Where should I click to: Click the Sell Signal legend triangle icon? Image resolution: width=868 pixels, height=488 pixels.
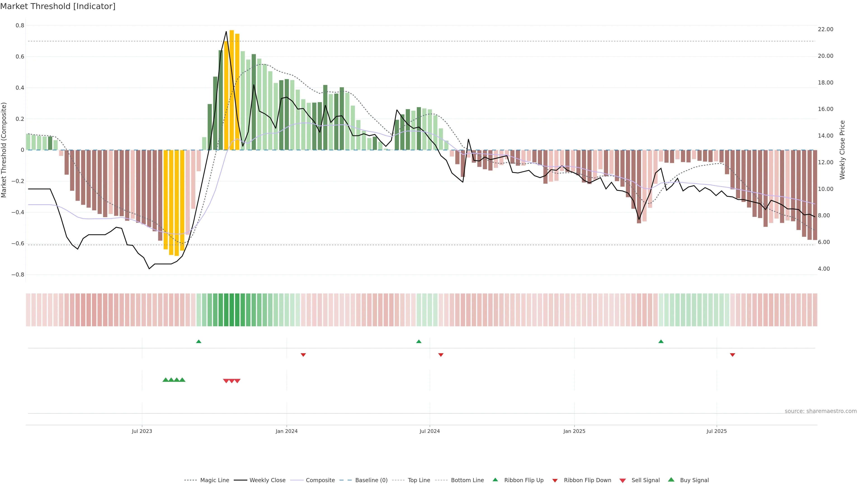pos(623,481)
